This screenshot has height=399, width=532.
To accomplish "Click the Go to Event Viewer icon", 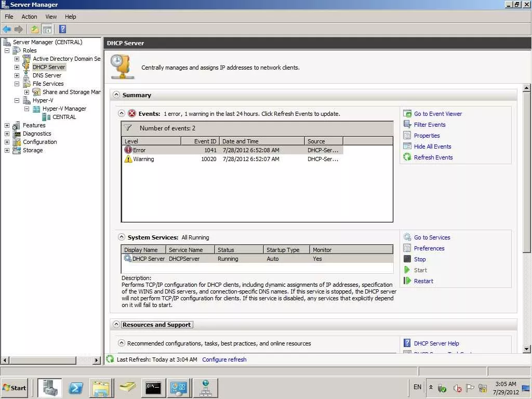I will 407,114.
